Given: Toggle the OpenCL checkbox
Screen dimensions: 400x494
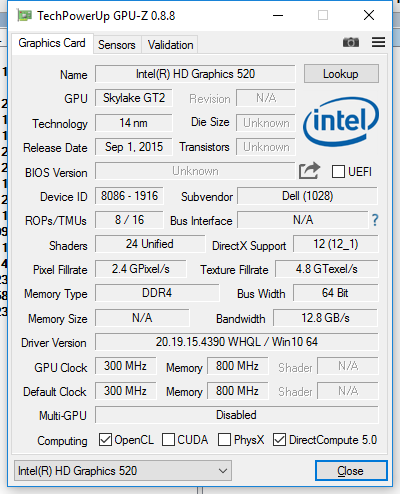Looking at the screenshot, I should [105, 440].
